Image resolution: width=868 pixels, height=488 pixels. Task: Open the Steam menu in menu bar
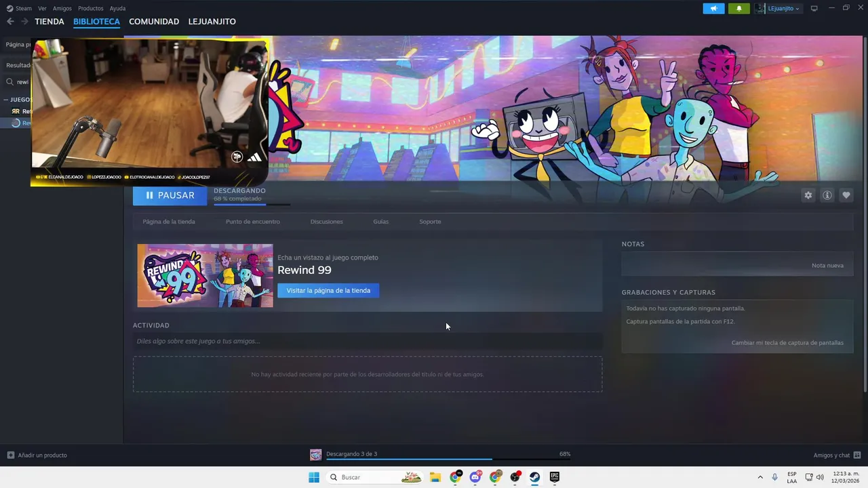tap(19, 8)
